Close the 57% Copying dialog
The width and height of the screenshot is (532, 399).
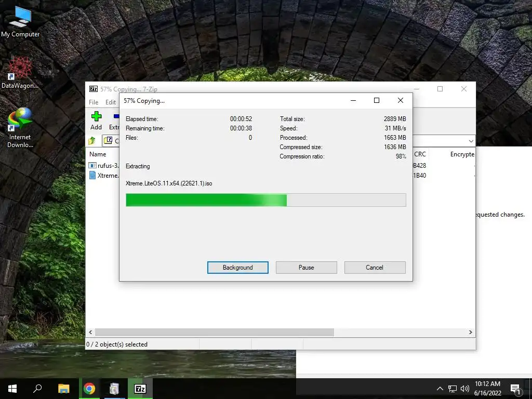click(x=401, y=100)
